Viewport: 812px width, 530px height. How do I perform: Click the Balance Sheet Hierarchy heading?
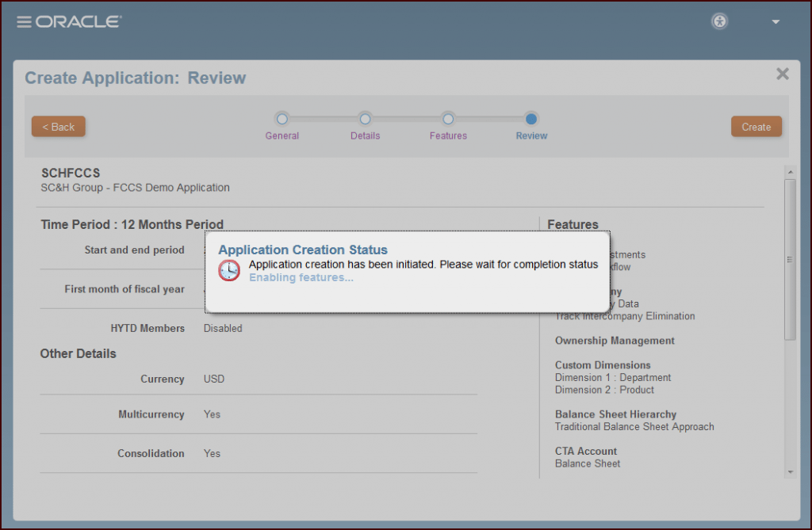pos(615,414)
